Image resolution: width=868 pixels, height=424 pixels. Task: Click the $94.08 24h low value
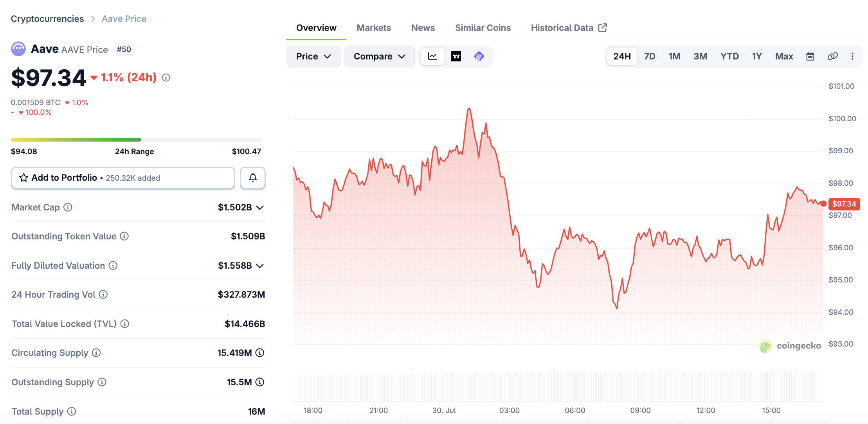(24, 151)
